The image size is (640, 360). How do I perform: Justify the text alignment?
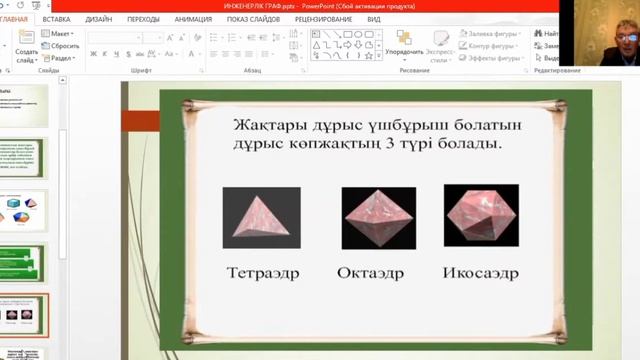pos(249,54)
